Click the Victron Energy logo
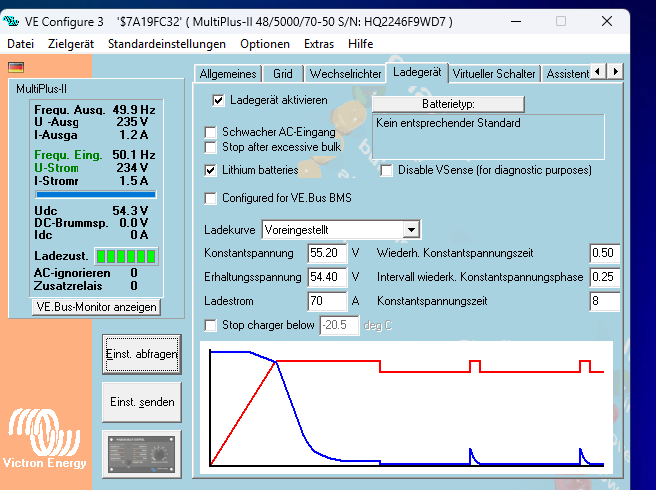Image resolution: width=656 pixels, height=490 pixels. coord(45,437)
